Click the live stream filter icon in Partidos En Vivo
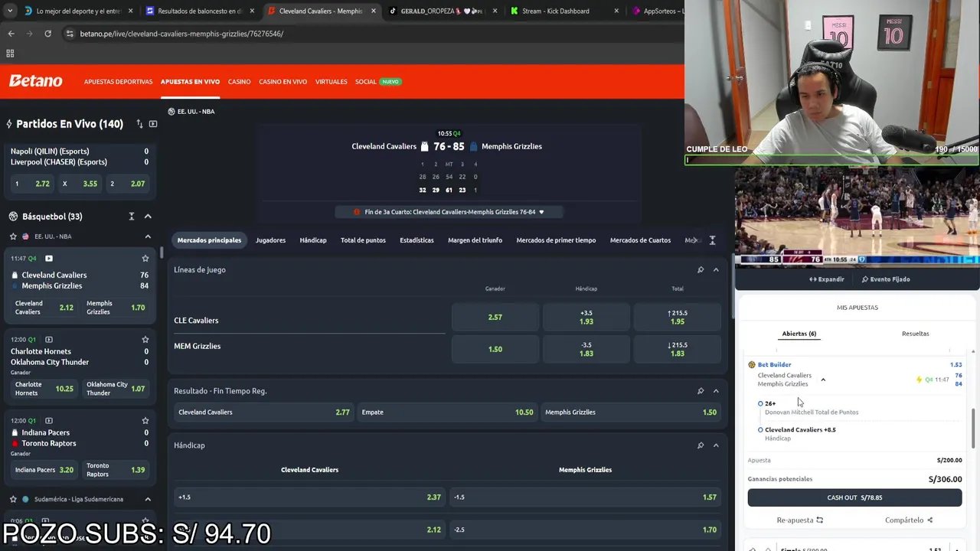 [153, 124]
